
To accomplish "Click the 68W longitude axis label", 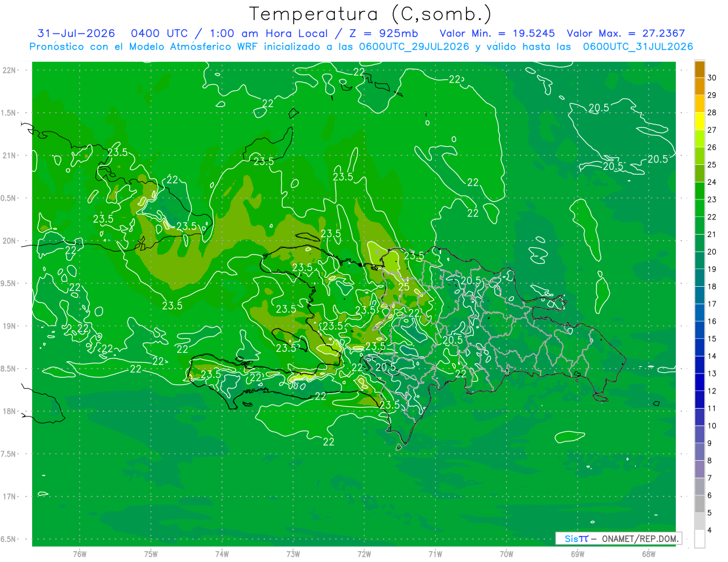I will pos(649,554).
